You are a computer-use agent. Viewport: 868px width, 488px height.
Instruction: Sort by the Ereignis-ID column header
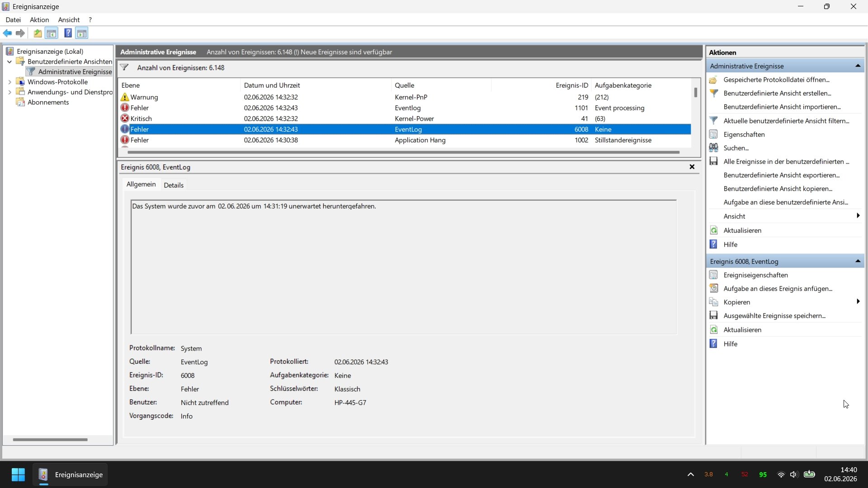(542, 85)
